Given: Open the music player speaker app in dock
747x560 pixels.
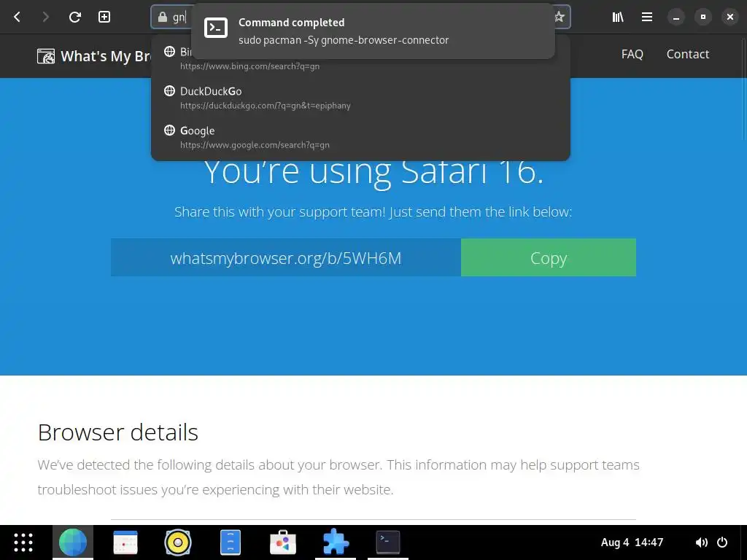Looking at the screenshot, I should pos(178,542).
